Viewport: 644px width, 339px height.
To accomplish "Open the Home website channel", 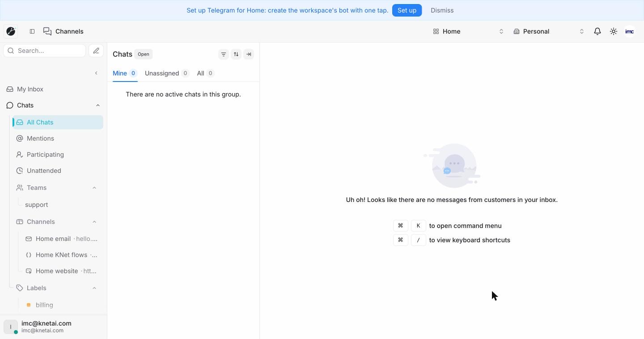I will click(x=62, y=271).
